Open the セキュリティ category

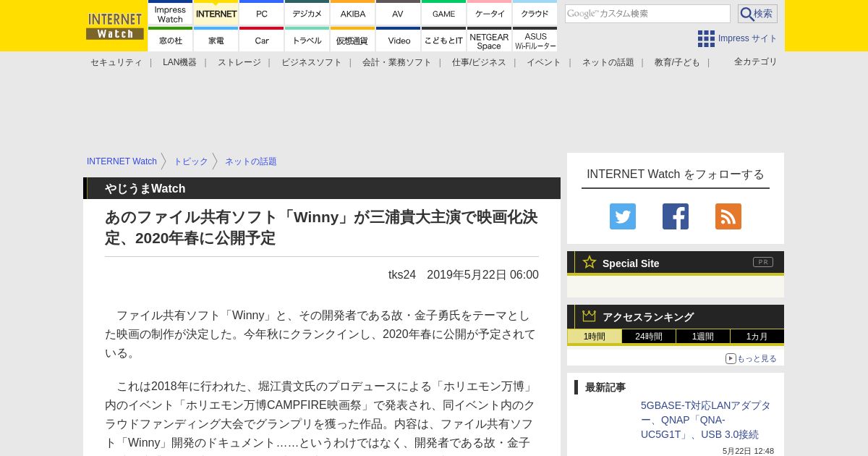(x=116, y=62)
